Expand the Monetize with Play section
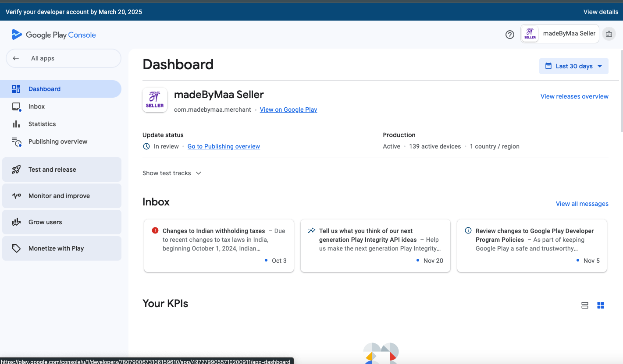The width and height of the screenshot is (623, 364). [62, 248]
